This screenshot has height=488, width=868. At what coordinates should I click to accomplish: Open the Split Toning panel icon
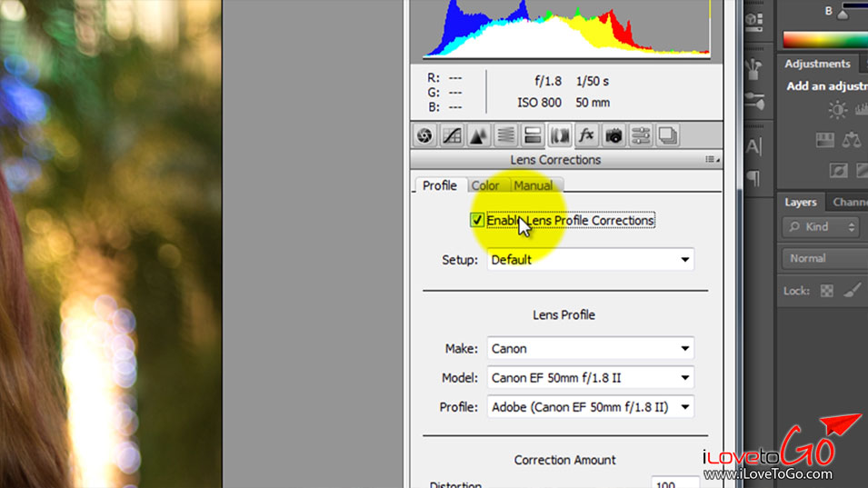tap(533, 135)
